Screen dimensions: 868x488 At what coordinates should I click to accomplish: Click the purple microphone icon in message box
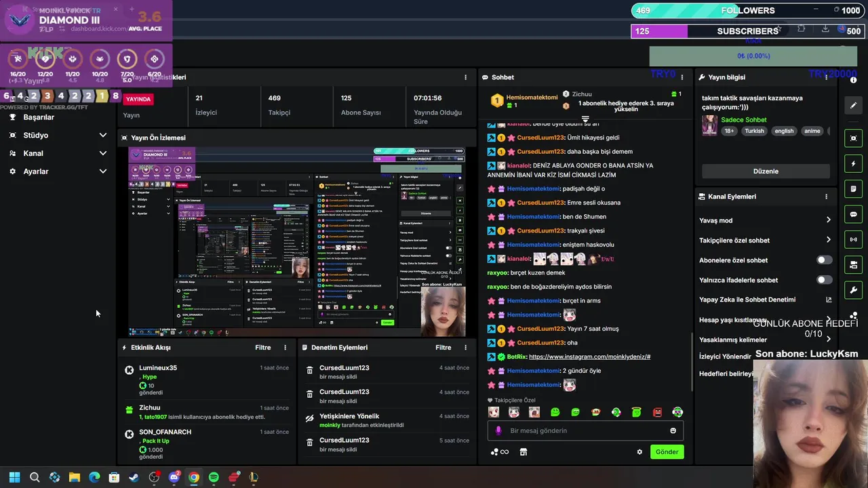point(498,430)
